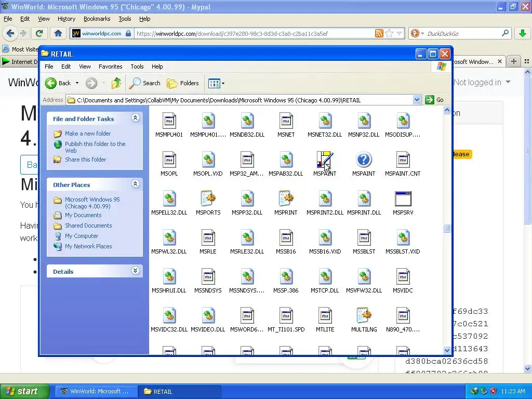The width and height of the screenshot is (532, 399).
Task: Select the MSSB16.VXD file icon
Action: coord(325,237)
